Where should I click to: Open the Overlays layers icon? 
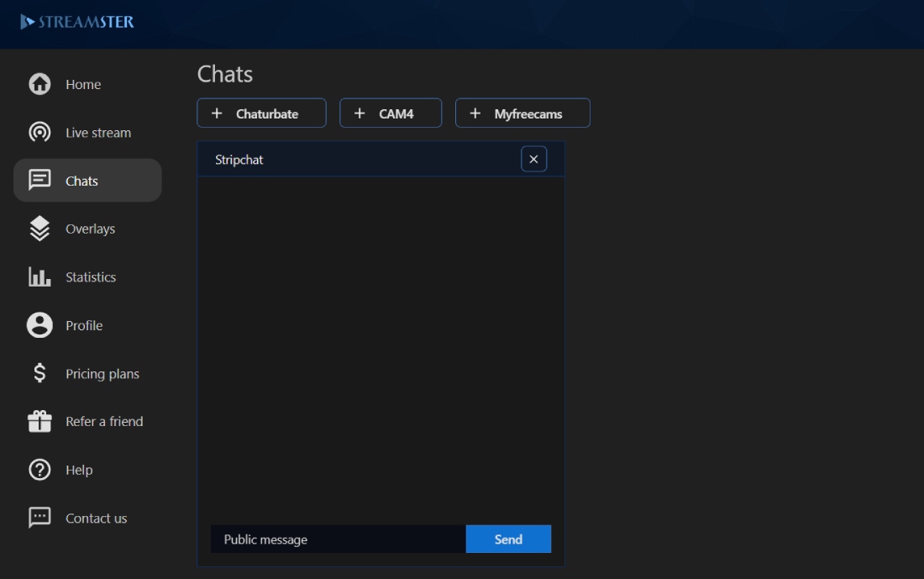click(x=40, y=228)
